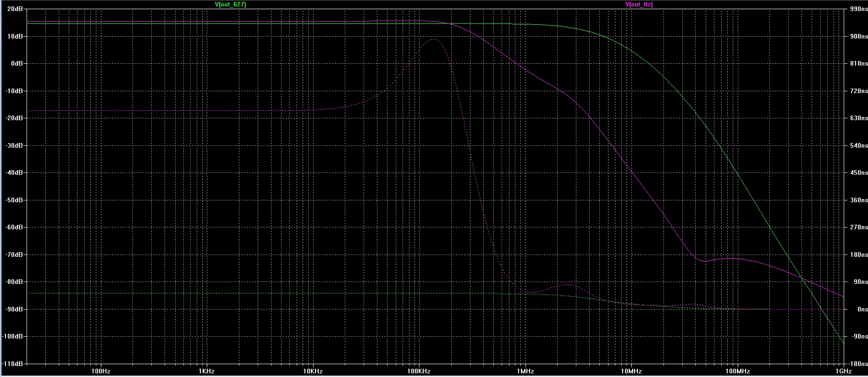868x377 pixels.
Task: Click the 1GHz frequency axis label
Action: tap(844, 371)
